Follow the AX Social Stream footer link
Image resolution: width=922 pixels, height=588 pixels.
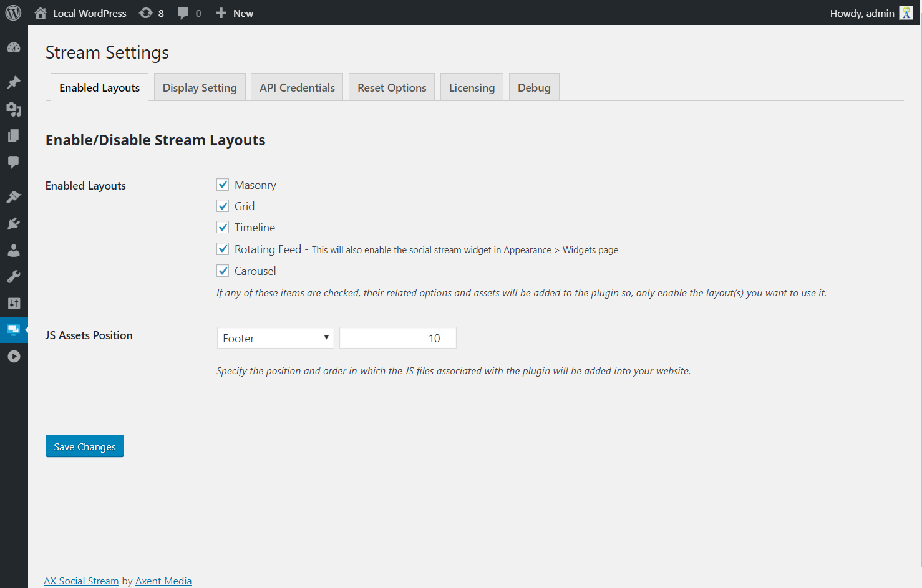coord(81,581)
